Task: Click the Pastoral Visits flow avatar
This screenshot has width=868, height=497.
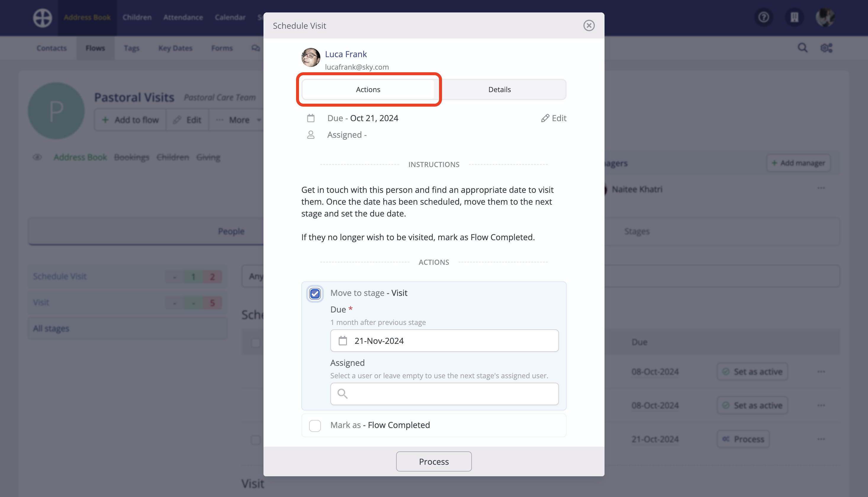Action: coord(56,110)
